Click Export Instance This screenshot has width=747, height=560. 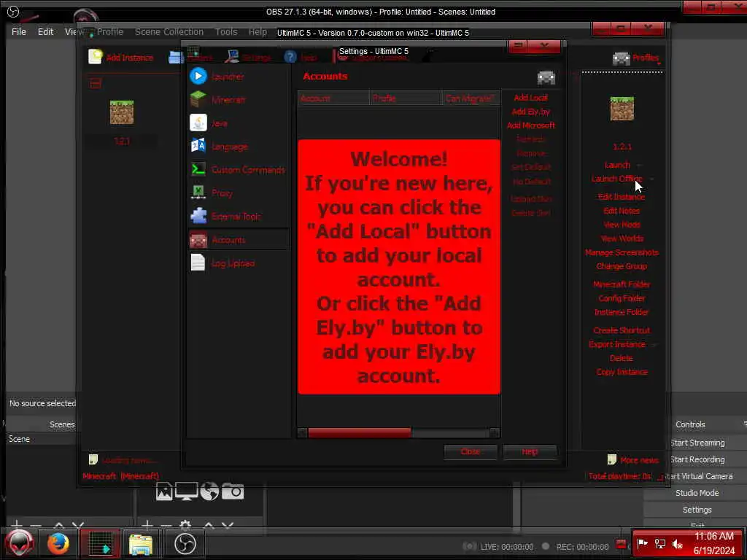[617, 344]
